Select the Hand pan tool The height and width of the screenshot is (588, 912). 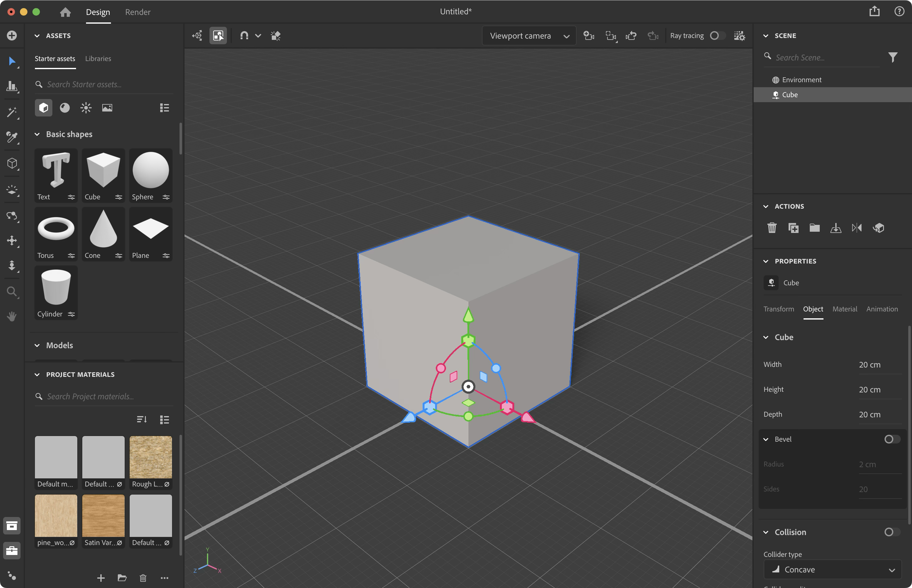pyautogui.click(x=12, y=316)
